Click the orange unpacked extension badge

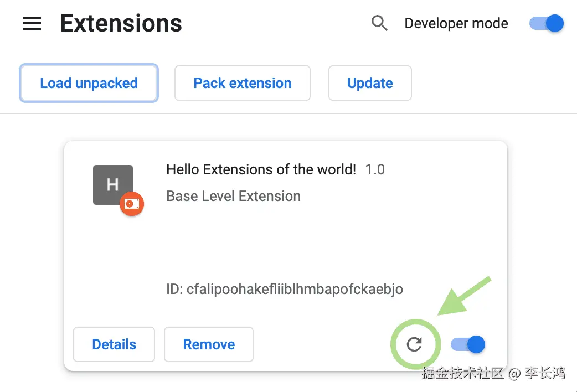[x=132, y=204]
